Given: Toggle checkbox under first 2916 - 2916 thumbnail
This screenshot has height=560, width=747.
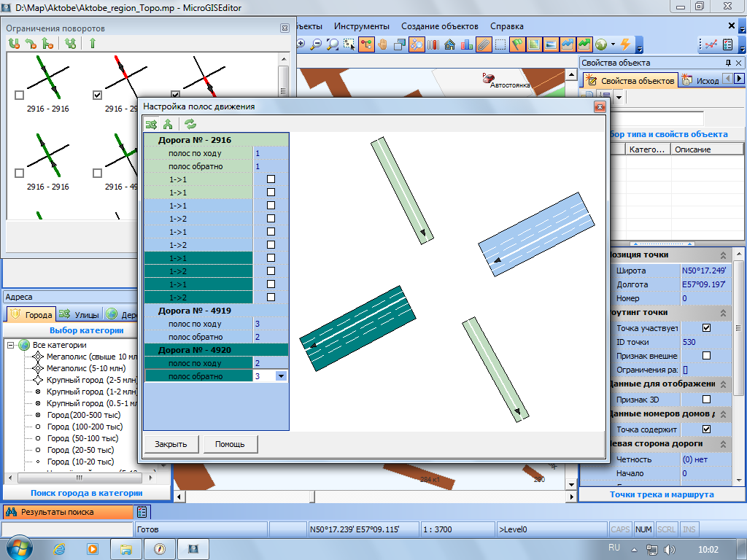Looking at the screenshot, I should tap(19, 96).
